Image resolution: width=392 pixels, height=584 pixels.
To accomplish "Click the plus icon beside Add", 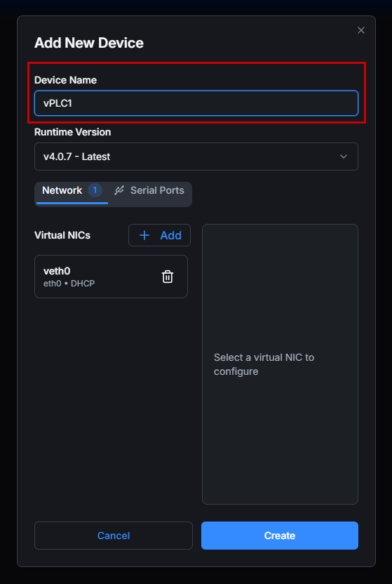I will 144,235.
